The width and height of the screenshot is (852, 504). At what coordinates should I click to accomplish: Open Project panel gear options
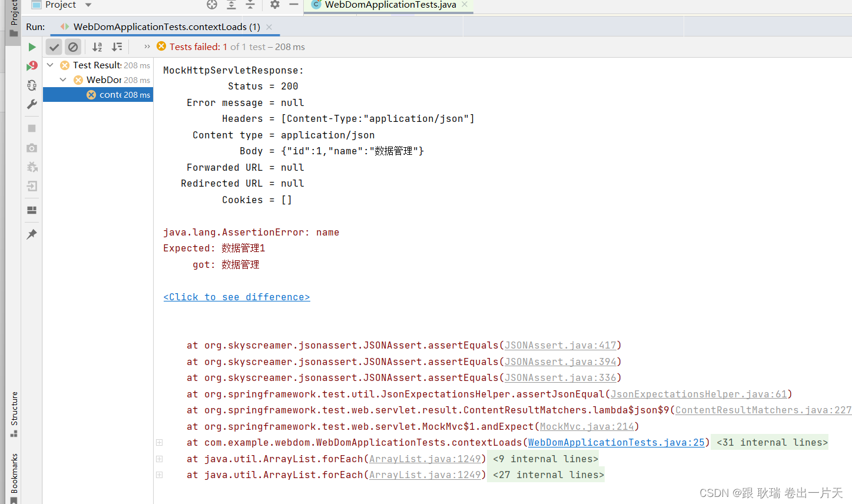[275, 5]
